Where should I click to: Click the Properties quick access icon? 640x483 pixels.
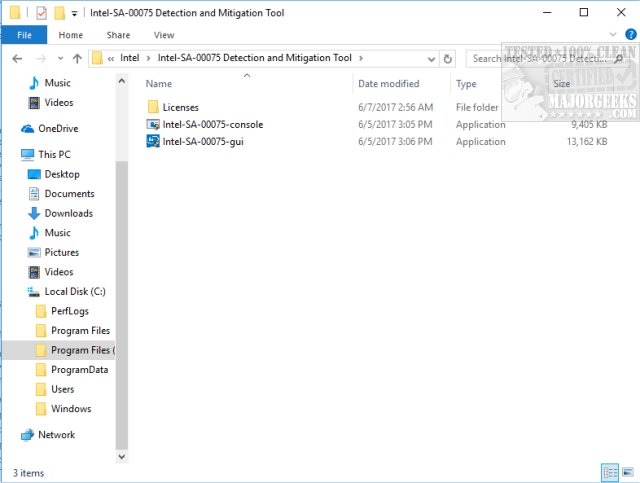(41, 13)
